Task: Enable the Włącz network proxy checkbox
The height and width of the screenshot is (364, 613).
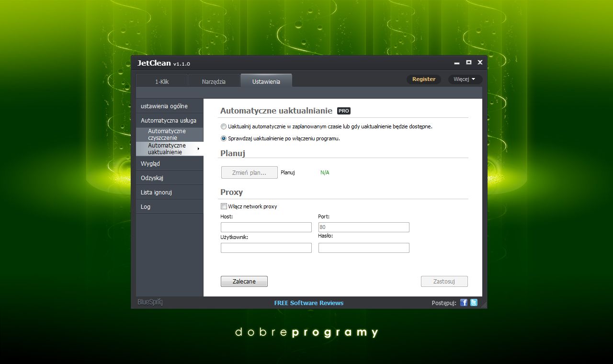Action: [x=224, y=206]
